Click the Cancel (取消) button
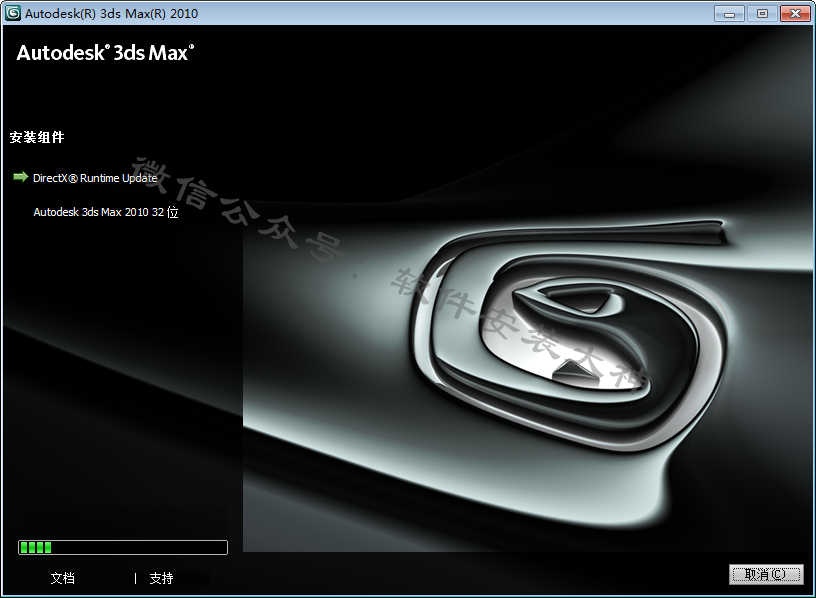Image resolution: width=816 pixels, height=598 pixels. coord(766,574)
